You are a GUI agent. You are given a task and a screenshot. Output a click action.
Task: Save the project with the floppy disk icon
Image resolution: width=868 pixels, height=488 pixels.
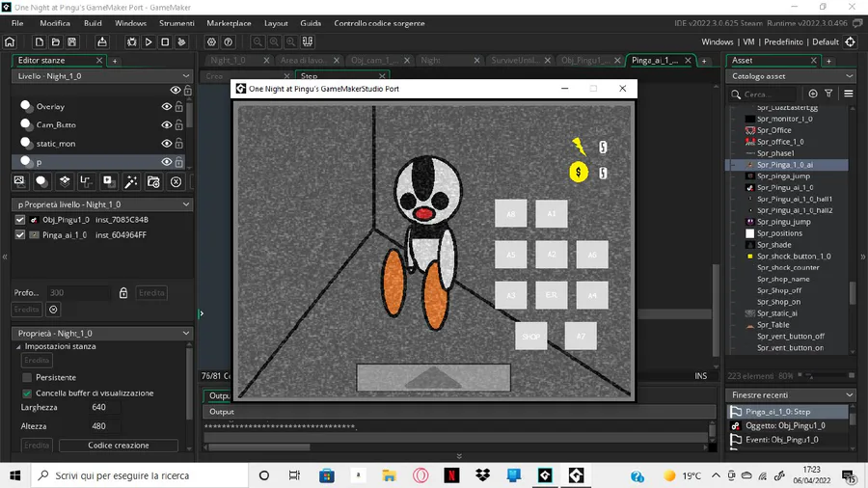pyautogui.click(x=72, y=42)
